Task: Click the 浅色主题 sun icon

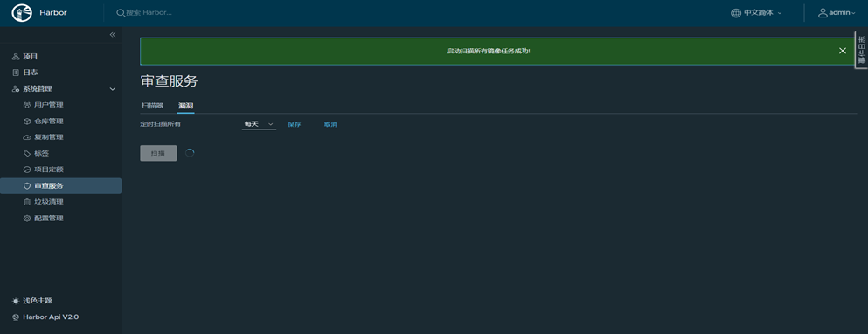Action: click(x=16, y=301)
